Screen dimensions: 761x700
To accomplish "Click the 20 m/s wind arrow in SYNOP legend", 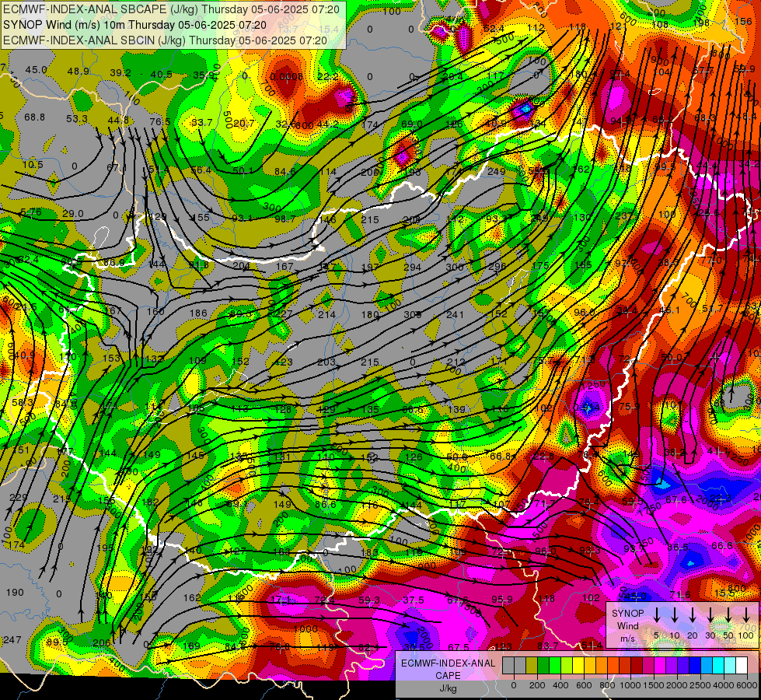I will (693, 614).
